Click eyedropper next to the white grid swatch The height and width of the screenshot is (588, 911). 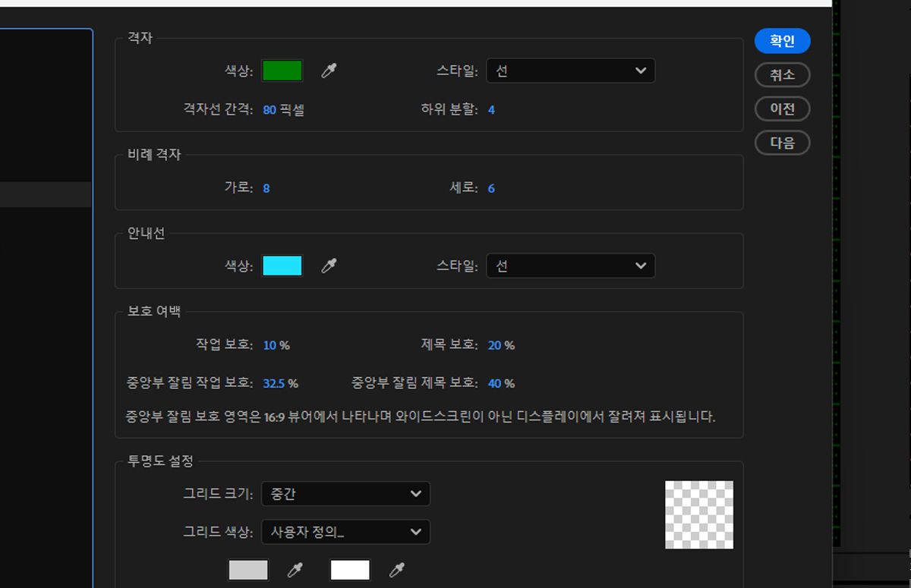click(x=396, y=570)
